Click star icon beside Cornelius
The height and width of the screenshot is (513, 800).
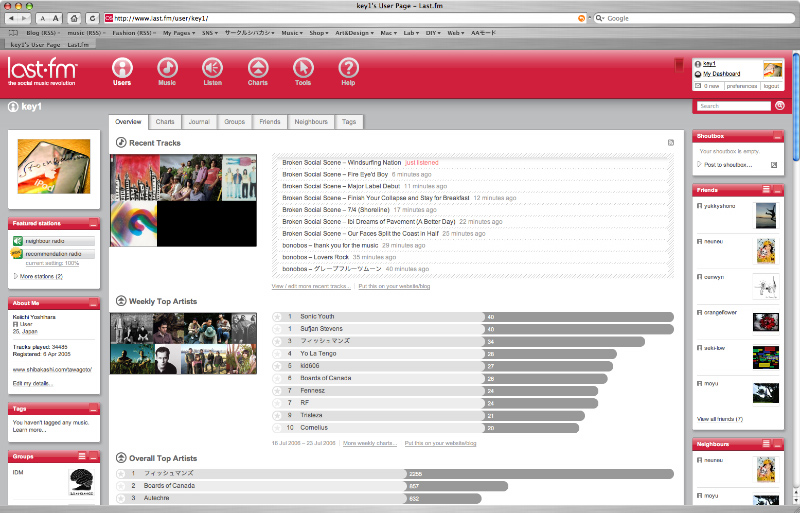pos(277,428)
